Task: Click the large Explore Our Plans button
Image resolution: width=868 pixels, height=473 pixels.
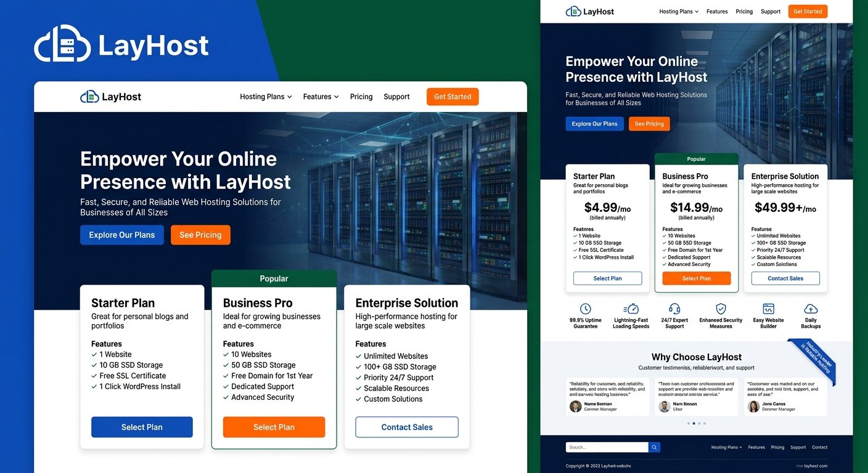Action: (122, 235)
